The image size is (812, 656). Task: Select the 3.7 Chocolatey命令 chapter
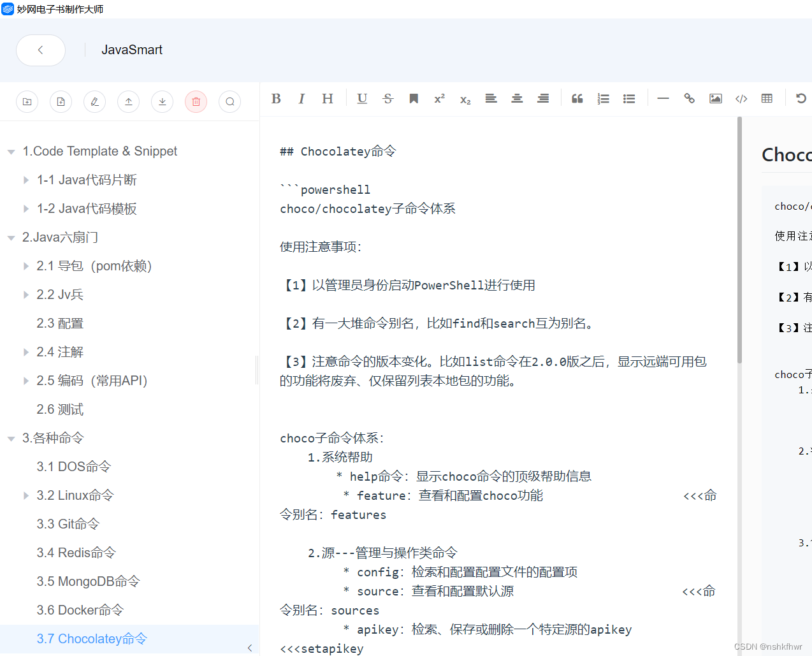[92, 639]
